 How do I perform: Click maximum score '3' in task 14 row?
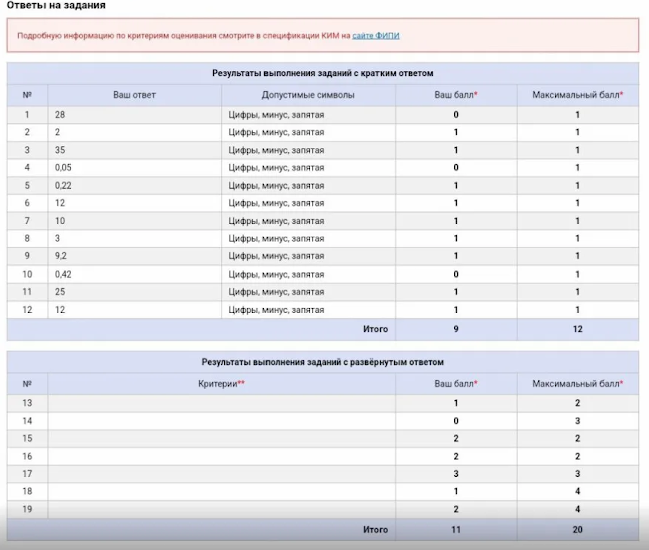coord(577,421)
